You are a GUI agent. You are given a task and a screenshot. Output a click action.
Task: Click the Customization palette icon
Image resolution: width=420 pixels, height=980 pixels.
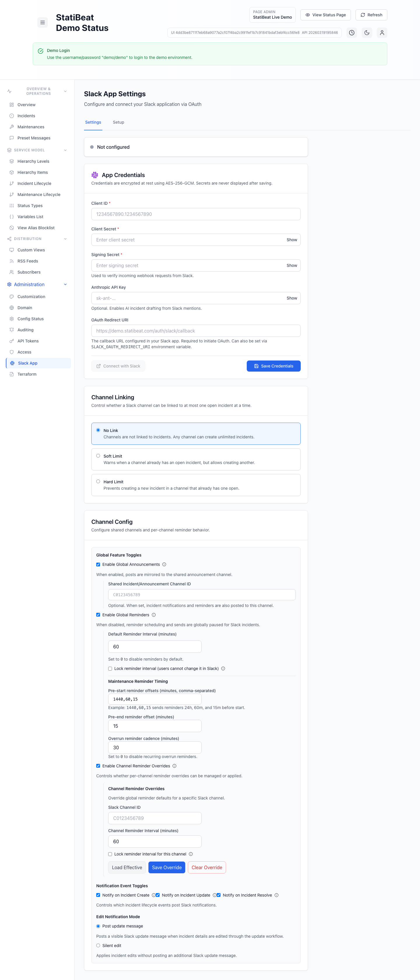[x=12, y=296]
